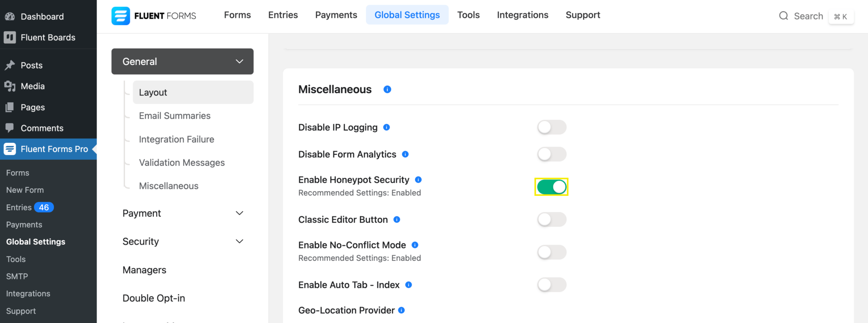Screen dimensions: 868x323
Task: Toggle the Enable Auto Tab - Index switch
Action: click(551, 284)
